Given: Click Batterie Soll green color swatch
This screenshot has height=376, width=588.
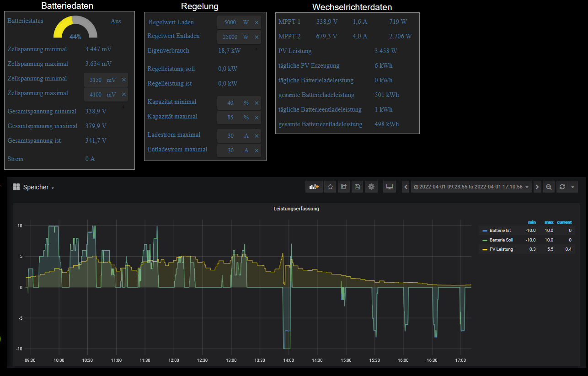Looking at the screenshot, I should [485, 240].
